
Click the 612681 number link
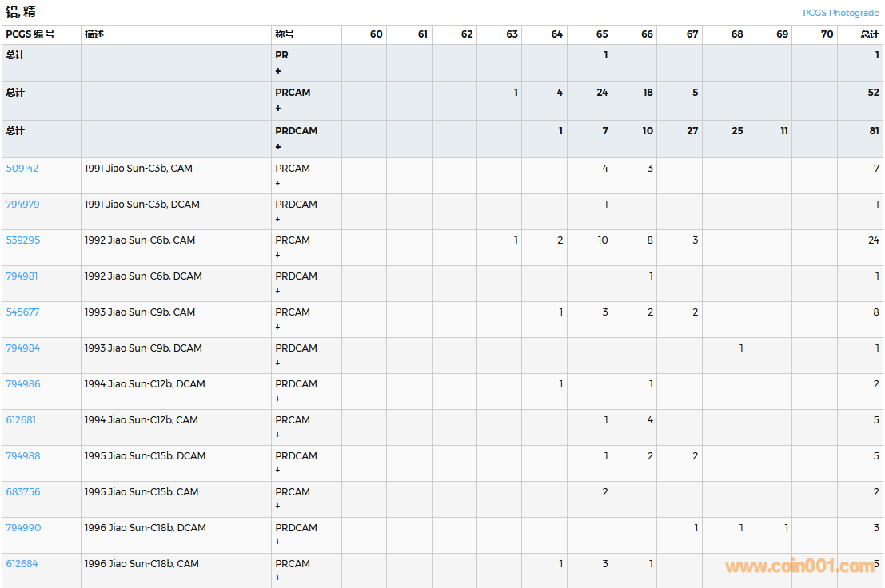point(21,420)
